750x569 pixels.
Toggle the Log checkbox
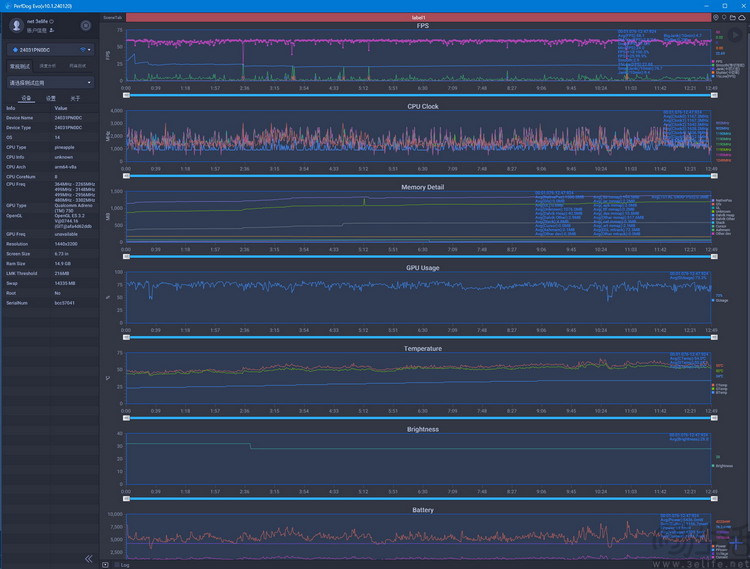[x=115, y=564]
